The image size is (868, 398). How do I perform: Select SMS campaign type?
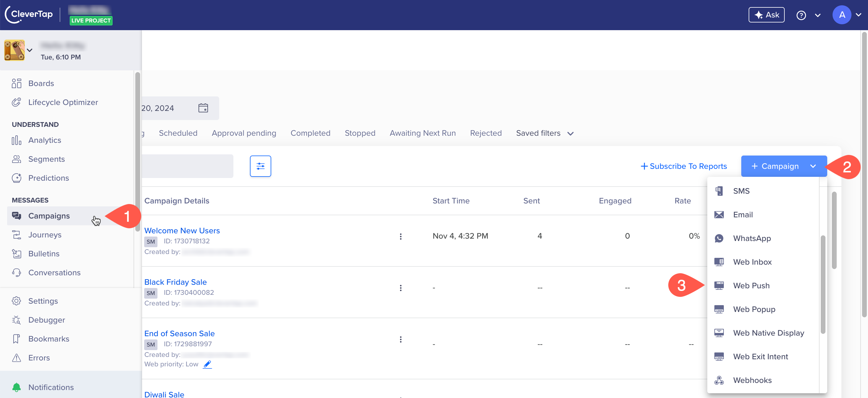[741, 191]
